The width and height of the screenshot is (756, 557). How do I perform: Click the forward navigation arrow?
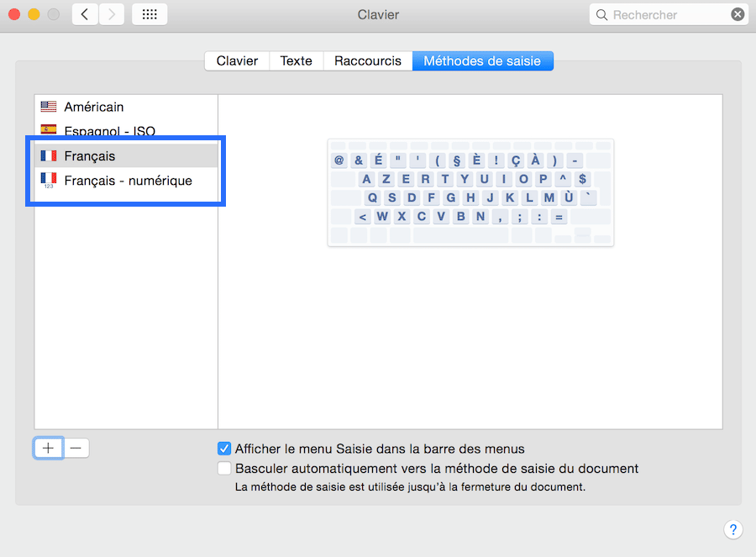[x=112, y=14]
